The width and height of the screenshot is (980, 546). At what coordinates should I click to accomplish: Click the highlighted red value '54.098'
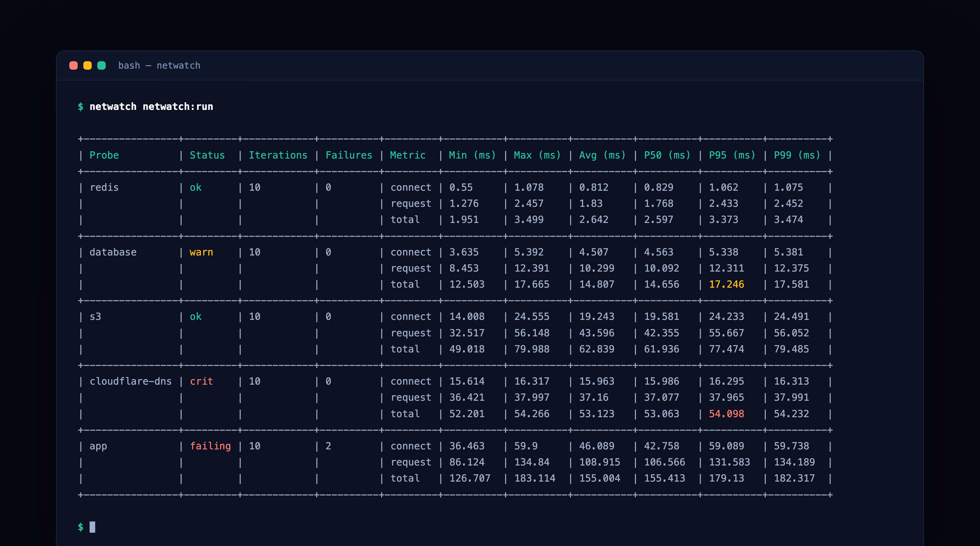(x=727, y=414)
